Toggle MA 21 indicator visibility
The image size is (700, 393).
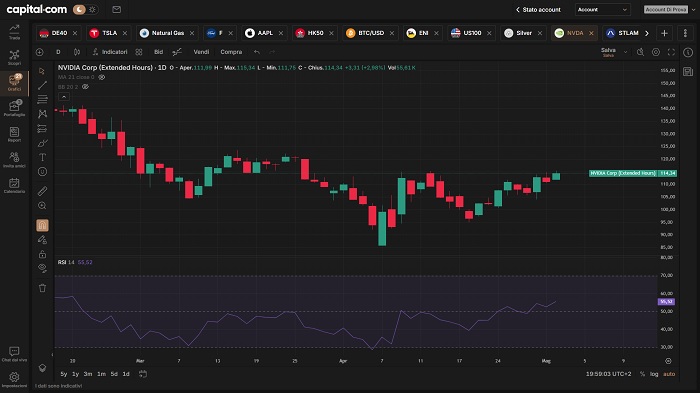[102, 77]
